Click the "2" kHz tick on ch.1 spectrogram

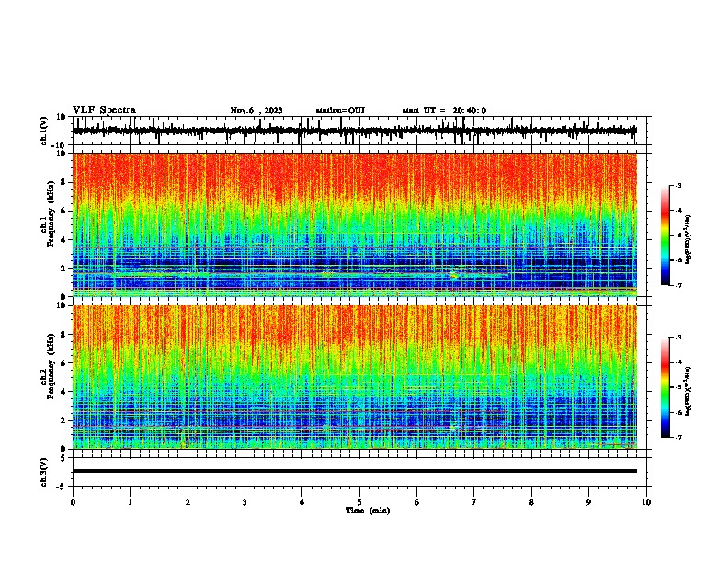tap(63, 269)
